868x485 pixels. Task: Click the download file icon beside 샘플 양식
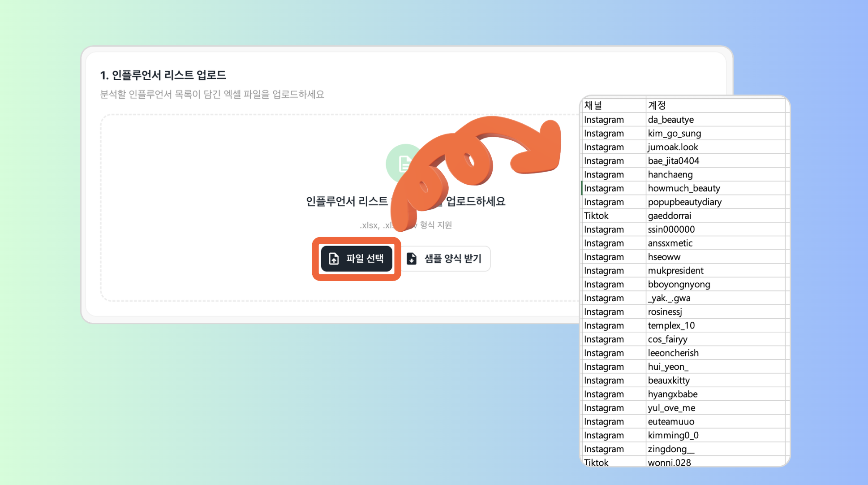click(412, 259)
